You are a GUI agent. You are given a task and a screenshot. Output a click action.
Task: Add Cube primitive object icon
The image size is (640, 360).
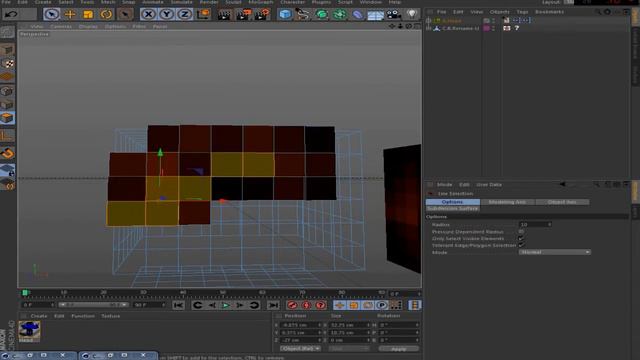tap(285, 14)
